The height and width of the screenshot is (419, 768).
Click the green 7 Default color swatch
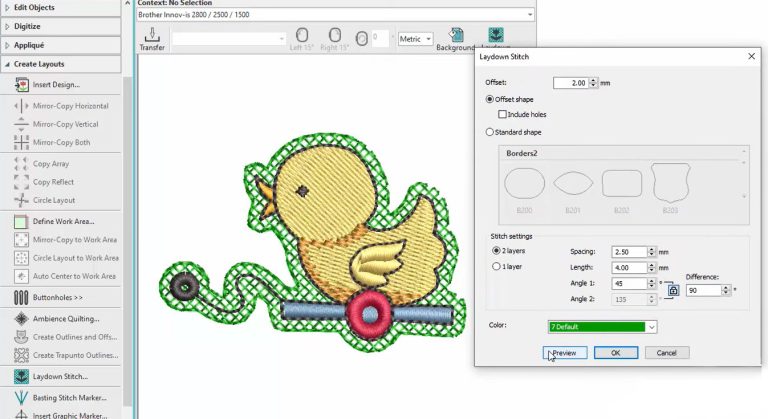[597, 327]
